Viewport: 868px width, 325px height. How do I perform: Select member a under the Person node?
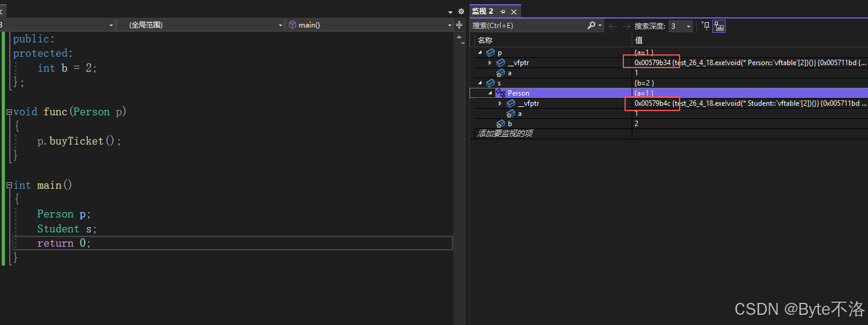[x=520, y=114]
